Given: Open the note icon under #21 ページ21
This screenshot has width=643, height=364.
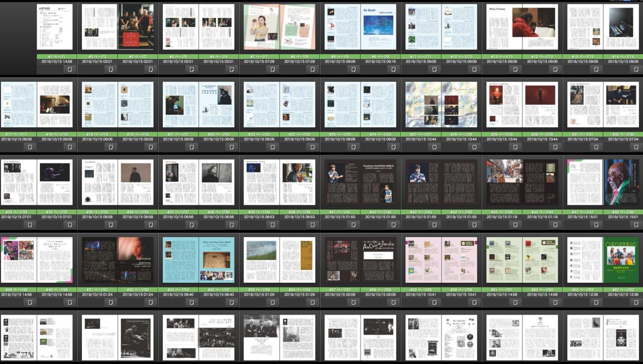Looking at the screenshot, I should point(191,146).
